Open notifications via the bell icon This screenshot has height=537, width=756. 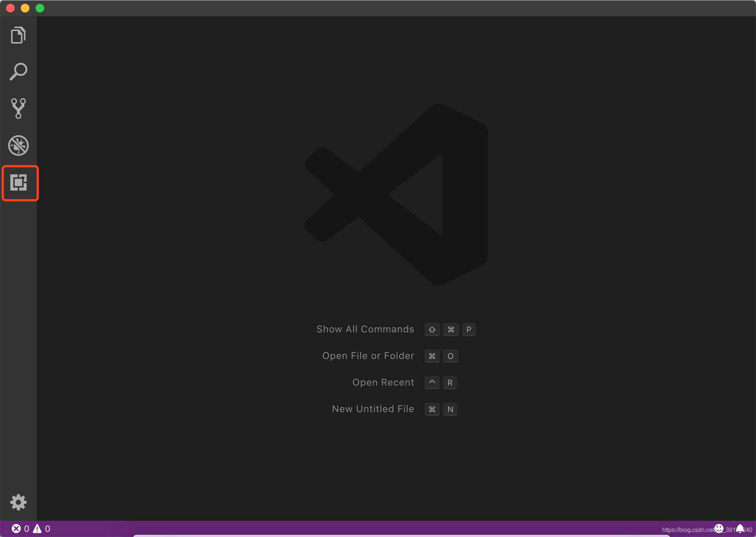pyautogui.click(x=740, y=529)
